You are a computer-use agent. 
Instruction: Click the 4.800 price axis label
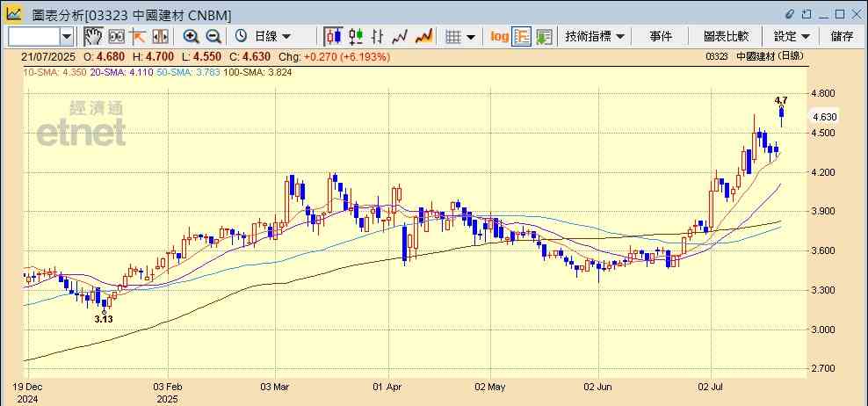(x=824, y=93)
